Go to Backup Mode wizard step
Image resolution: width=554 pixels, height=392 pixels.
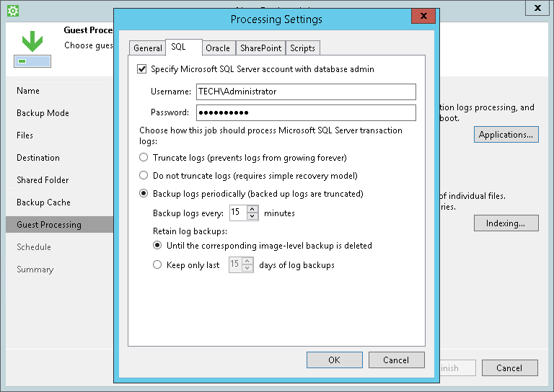43,113
